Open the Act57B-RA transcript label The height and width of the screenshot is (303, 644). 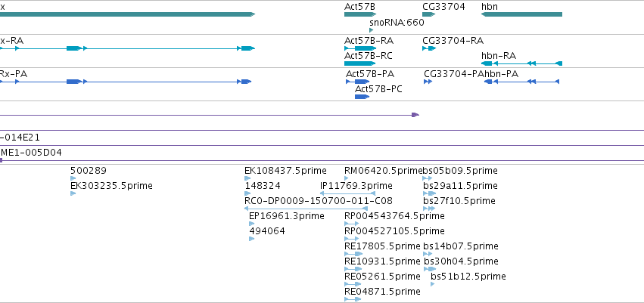coord(369,41)
